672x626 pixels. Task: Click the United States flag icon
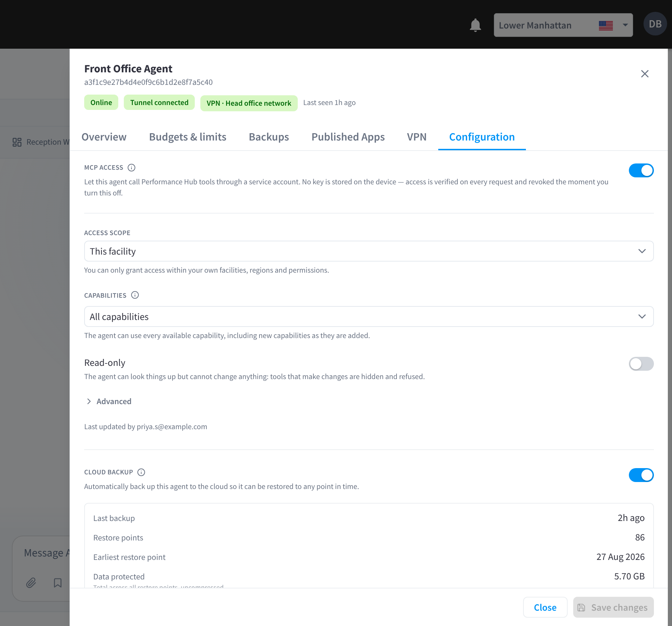606,25
